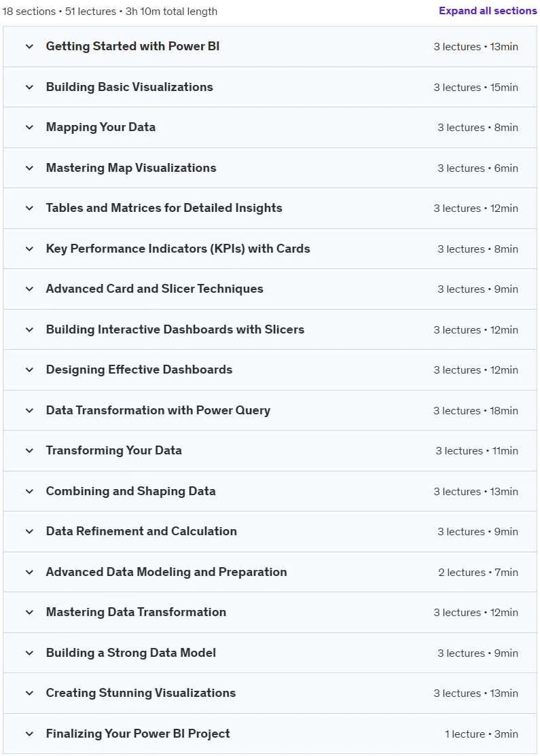Click the Mastering Data Transformation title
This screenshot has width=540, height=756.
[x=136, y=612]
